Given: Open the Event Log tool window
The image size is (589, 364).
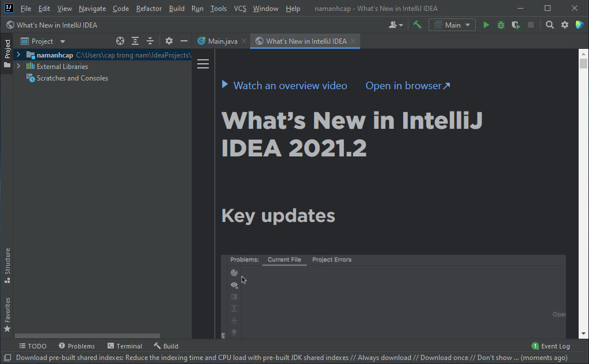Looking at the screenshot, I should [550, 346].
